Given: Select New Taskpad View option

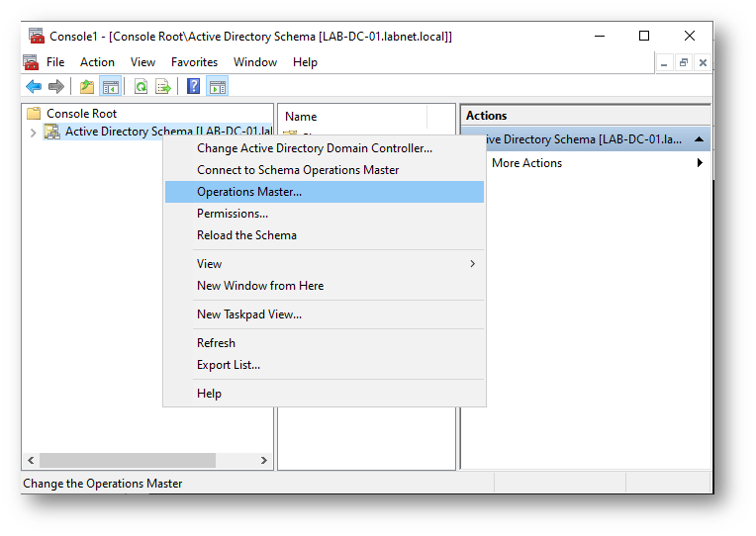Looking at the screenshot, I should (x=325, y=314).
